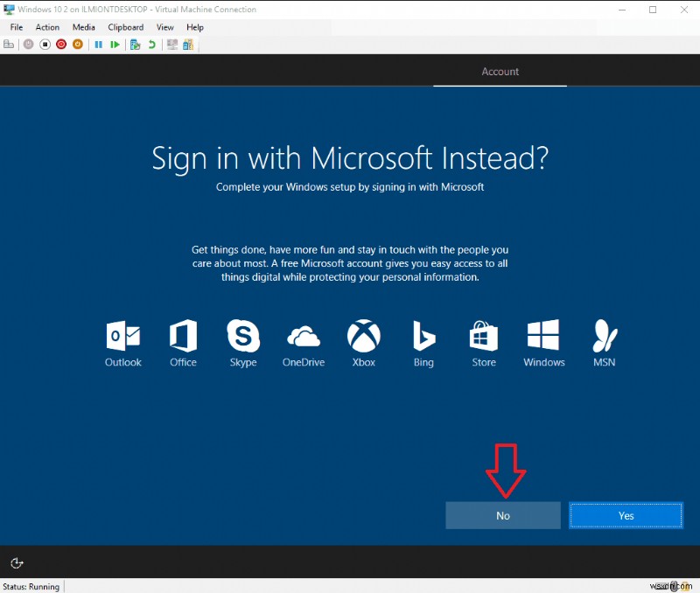Send Ctrl+Alt+Delete to the virtual machine
Screen dimensions: 700x593
[x=9, y=45]
